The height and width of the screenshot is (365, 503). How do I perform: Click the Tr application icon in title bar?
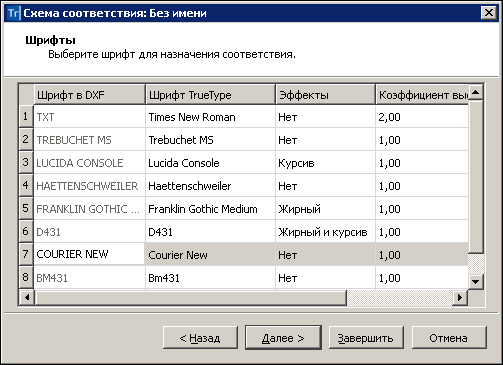[x=14, y=13]
